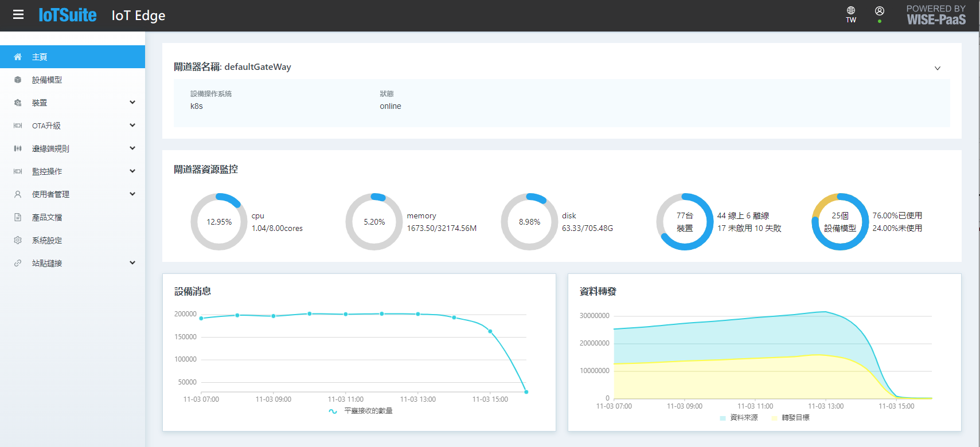Image resolution: width=980 pixels, height=447 pixels.
Task: Open 邊缘端規則 menu item
Action: pyautogui.click(x=50, y=148)
